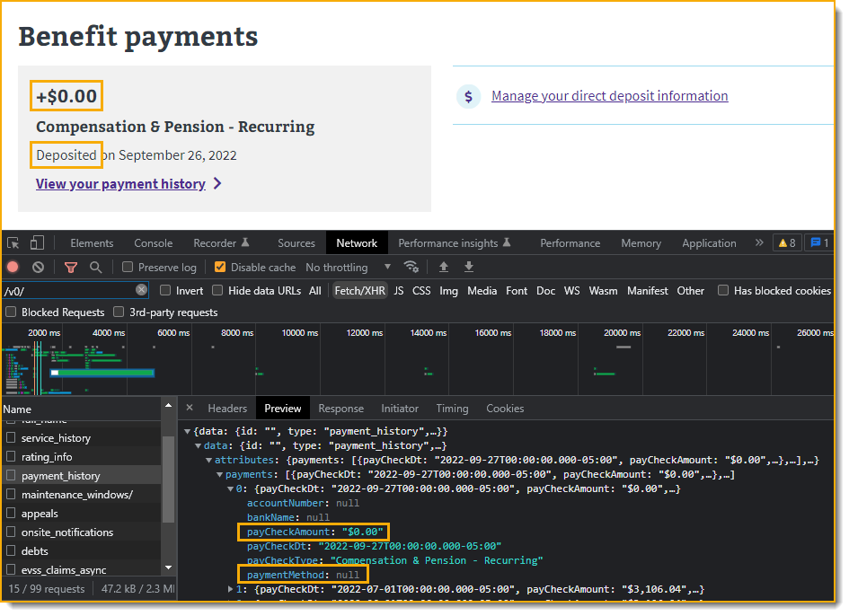Toggle the device toolbar icon
This screenshot has width=849, height=616.
(x=37, y=243)
